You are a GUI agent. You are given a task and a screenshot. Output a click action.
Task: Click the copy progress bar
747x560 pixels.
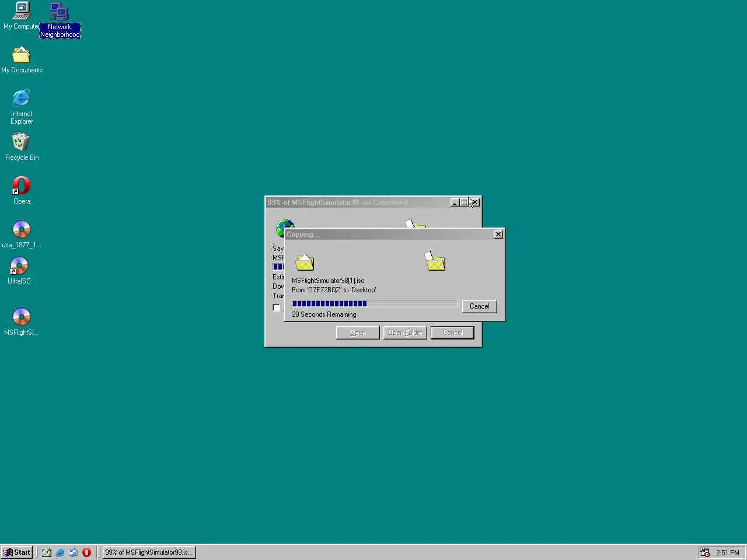375,303
